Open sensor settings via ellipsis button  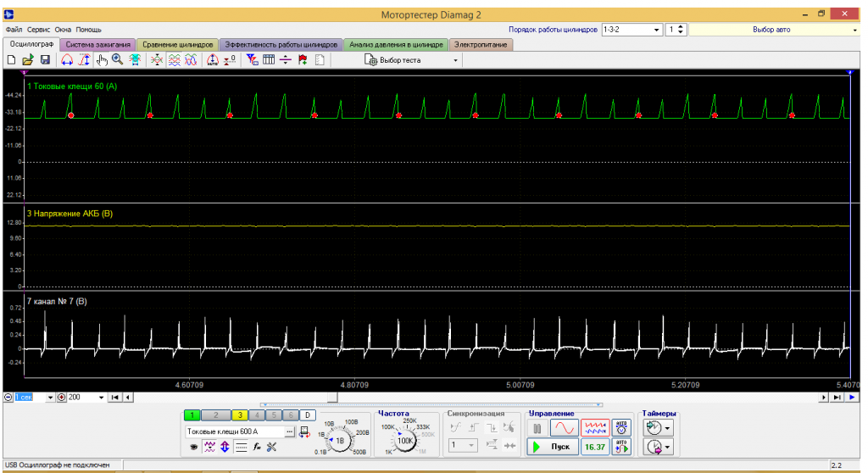pos(290,431)
